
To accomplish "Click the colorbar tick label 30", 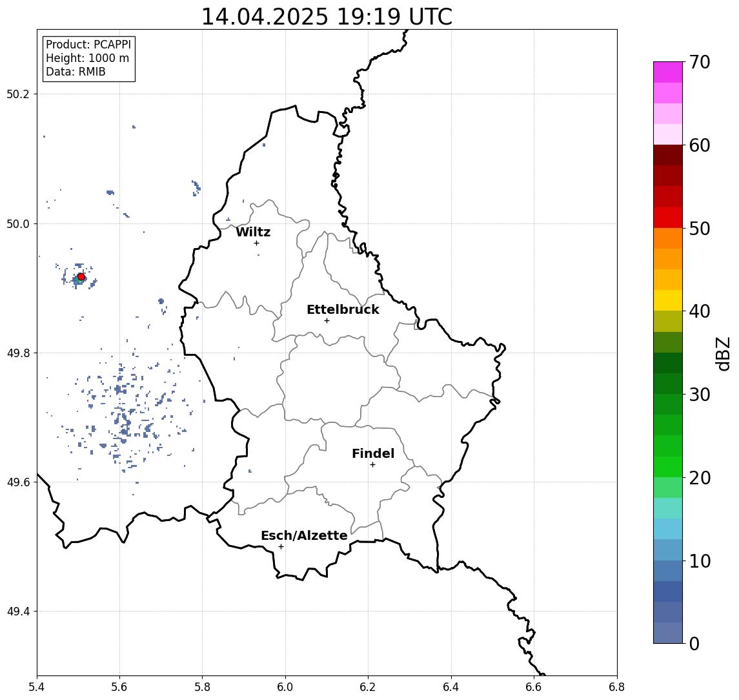I will click(x=700, y=395).
